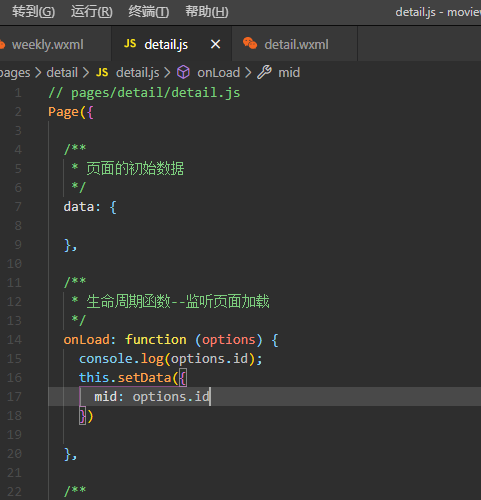Image resolution: width=481 pixels, height=500 pixels.
Task: Click the mid breadcrumb entry
Action: [289, 73]
